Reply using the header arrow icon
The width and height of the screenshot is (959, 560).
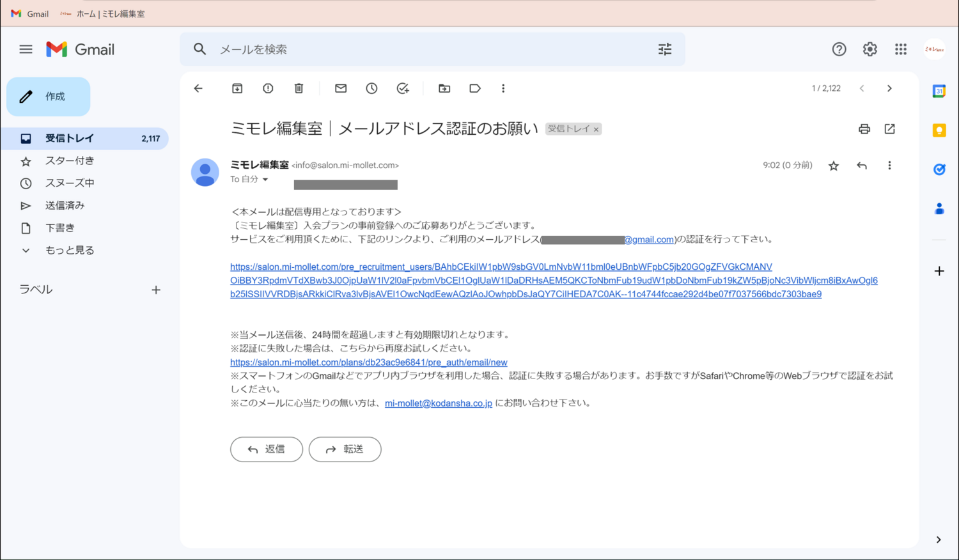coord(862,166)
